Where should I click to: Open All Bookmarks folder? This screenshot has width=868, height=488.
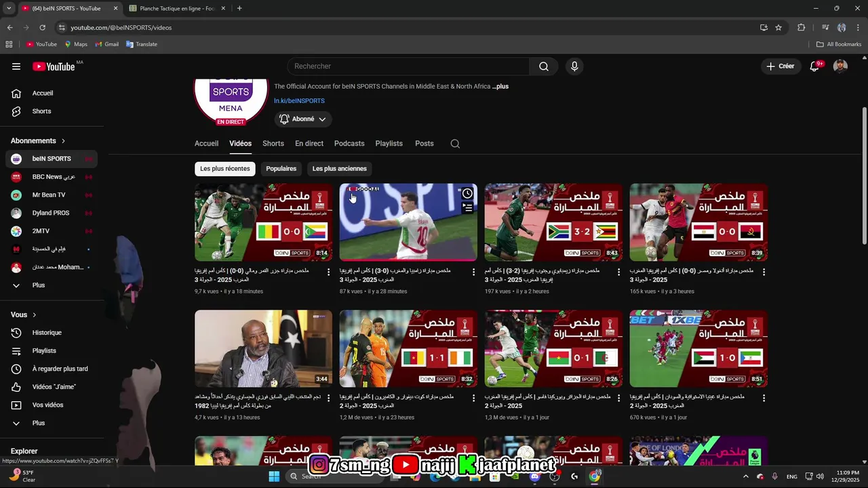point(839,44)
